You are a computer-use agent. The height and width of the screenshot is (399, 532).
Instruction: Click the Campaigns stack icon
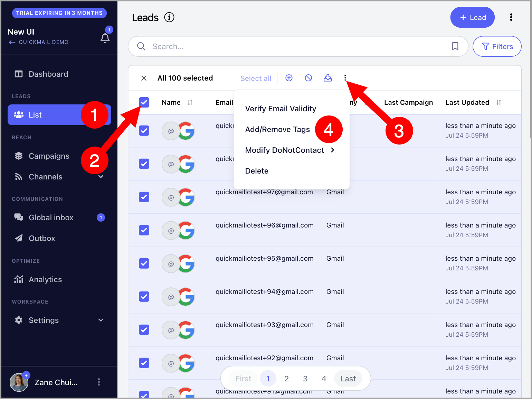coord(19,156)
